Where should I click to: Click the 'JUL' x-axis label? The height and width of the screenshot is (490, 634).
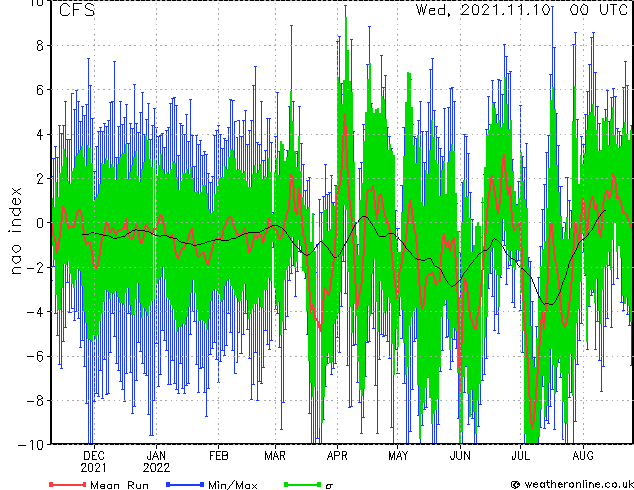pos(520,456)
